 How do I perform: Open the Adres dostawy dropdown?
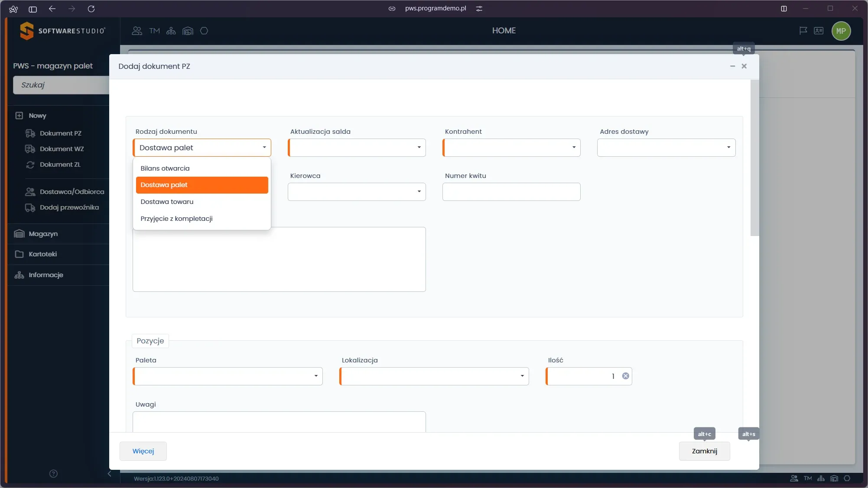pyautogui.click(x=666, y=148)
